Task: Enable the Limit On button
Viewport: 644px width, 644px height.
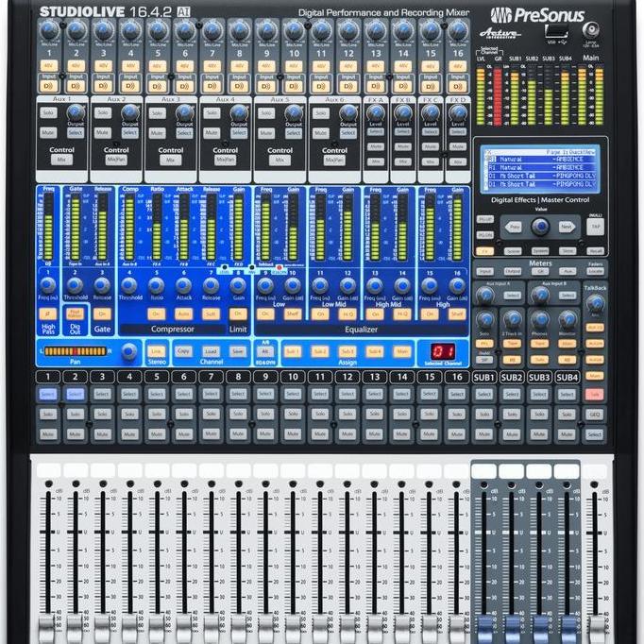Action: point(238,314)
